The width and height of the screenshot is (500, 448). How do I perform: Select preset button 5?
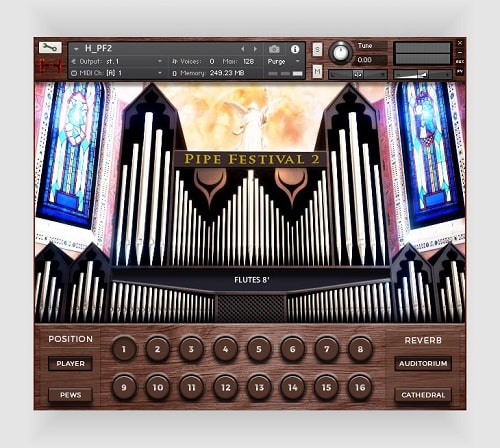click(x=259, y=349)
